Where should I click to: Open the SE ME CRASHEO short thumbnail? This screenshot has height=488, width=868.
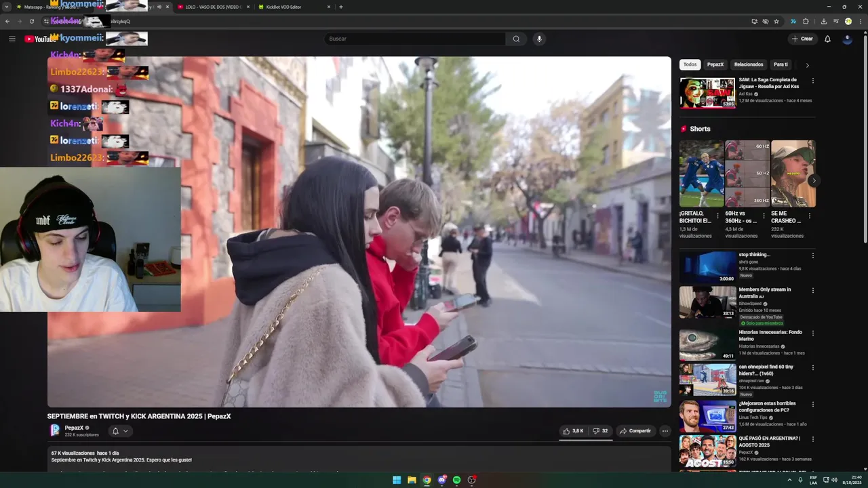pos(793,174)
